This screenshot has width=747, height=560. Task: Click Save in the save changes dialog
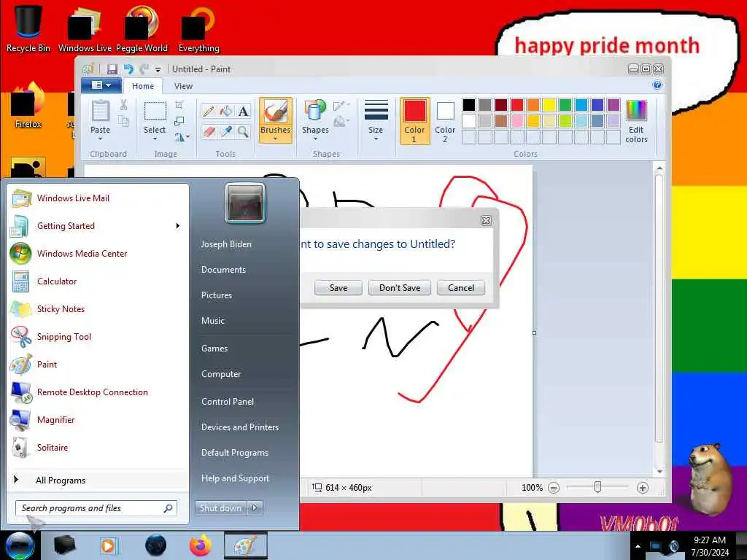coord(338,287)
